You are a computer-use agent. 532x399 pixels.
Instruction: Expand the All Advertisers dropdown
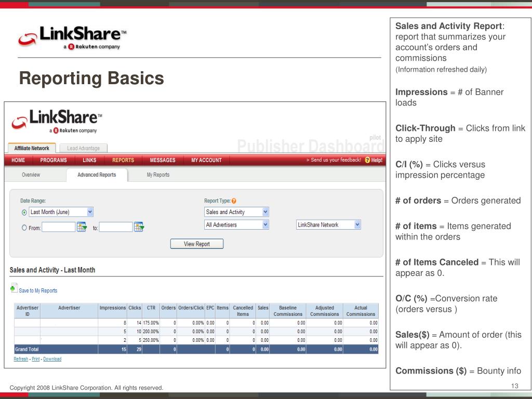click(x=236, y=224)
